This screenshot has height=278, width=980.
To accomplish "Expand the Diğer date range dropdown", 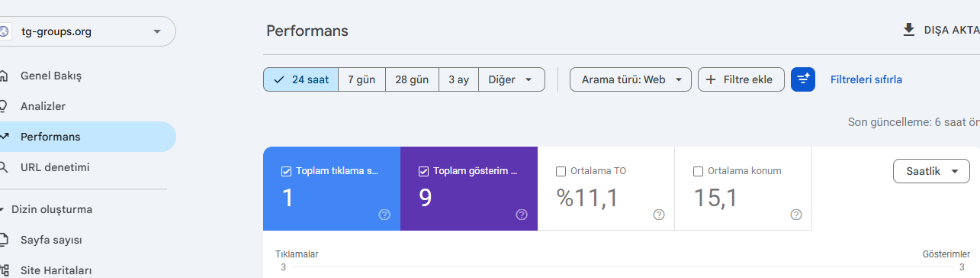I will (512, 79).
